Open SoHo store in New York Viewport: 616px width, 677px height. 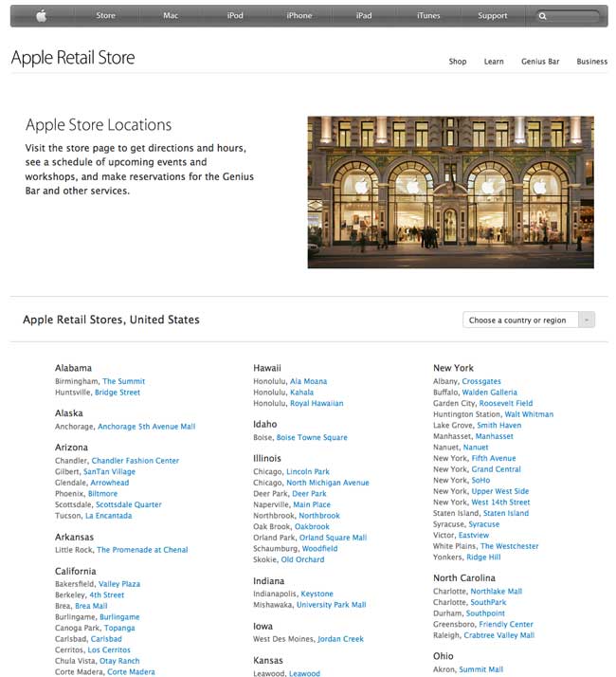pos(480,481)
